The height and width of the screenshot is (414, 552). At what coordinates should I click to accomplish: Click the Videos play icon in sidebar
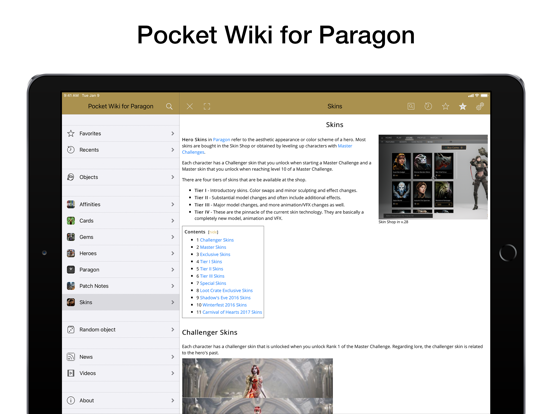click(71, 373)
